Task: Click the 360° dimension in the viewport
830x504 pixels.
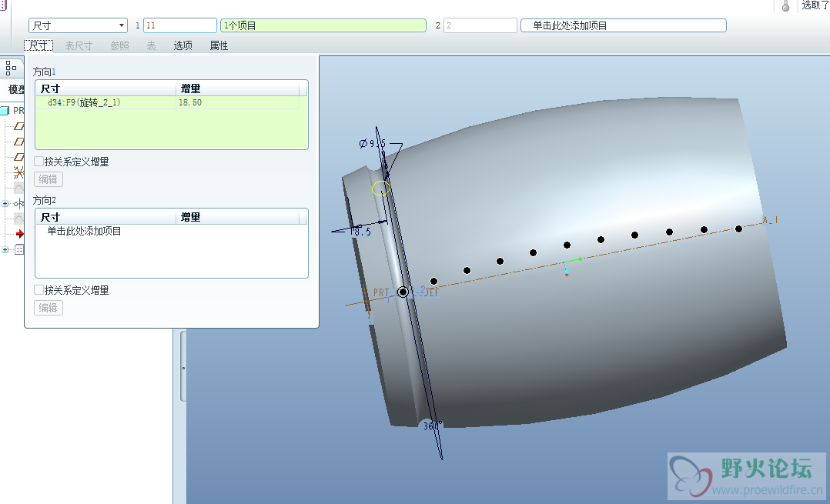Action: point(433,426)
